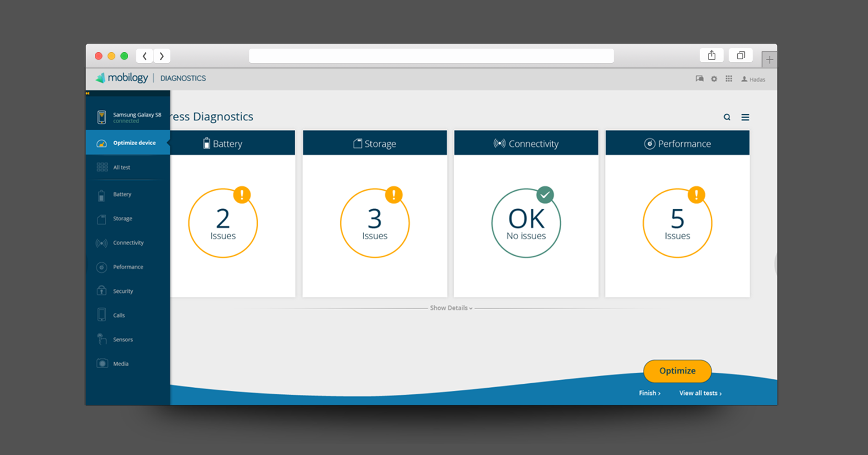
Task: Click the browser address bar
Action: (432, 56)
